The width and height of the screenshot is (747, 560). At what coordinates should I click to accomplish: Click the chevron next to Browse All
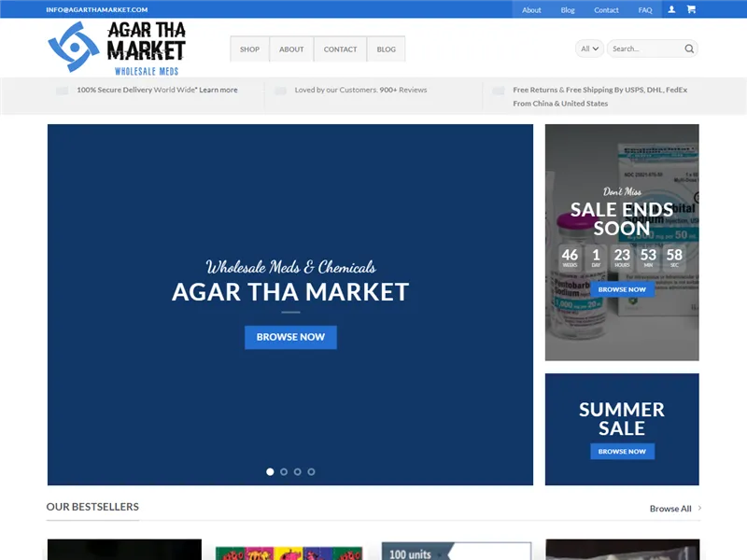[698, 508]
